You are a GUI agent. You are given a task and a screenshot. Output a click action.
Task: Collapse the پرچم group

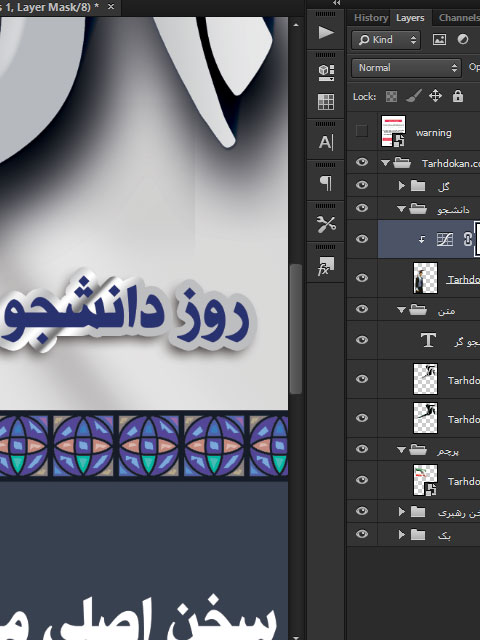(x=402, y=450)
